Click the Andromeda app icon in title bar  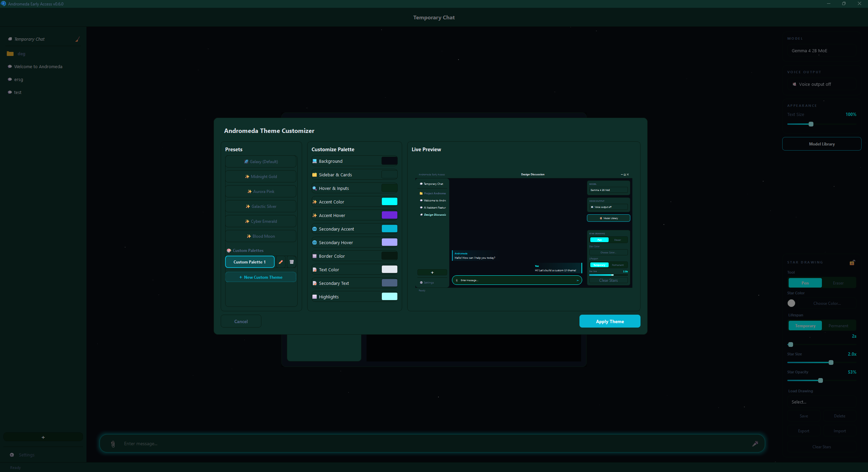click(x=4, y=4)
